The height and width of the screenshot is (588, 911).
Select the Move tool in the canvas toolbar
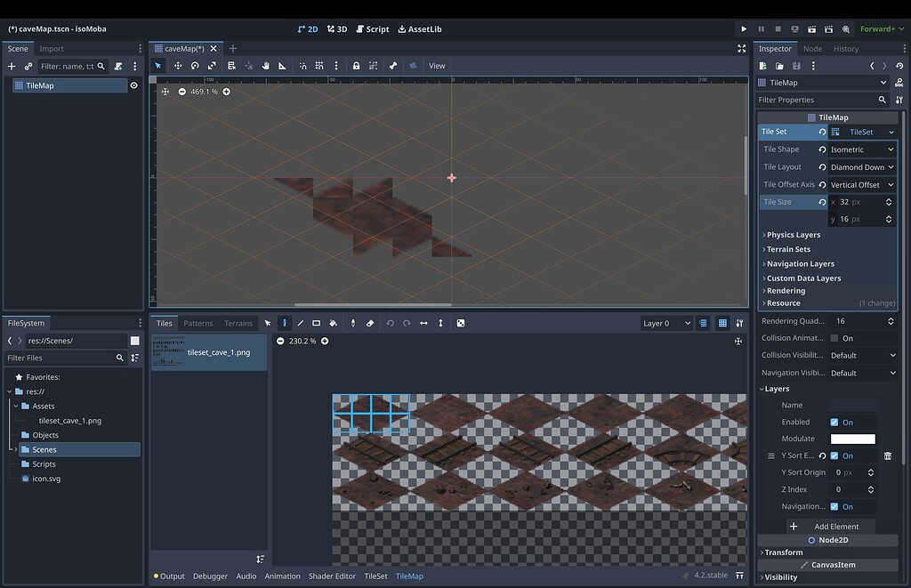179,66
